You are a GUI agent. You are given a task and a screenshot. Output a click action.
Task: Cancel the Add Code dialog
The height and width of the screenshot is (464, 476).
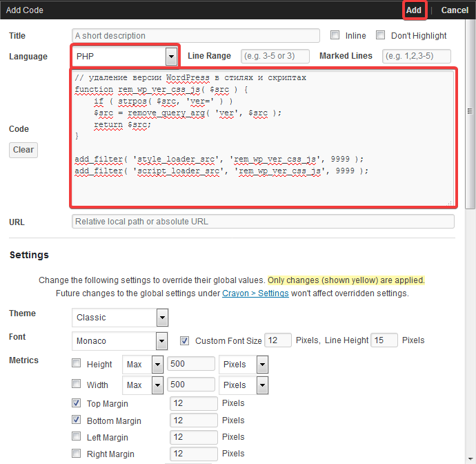coord(455,10)
